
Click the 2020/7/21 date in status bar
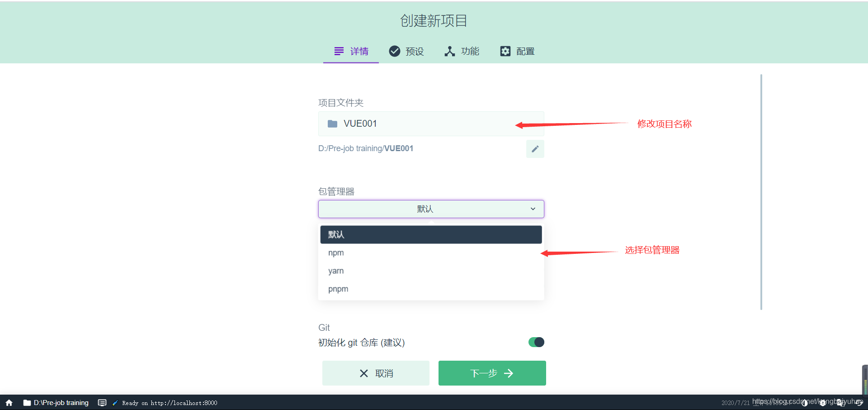pos(735,403)
